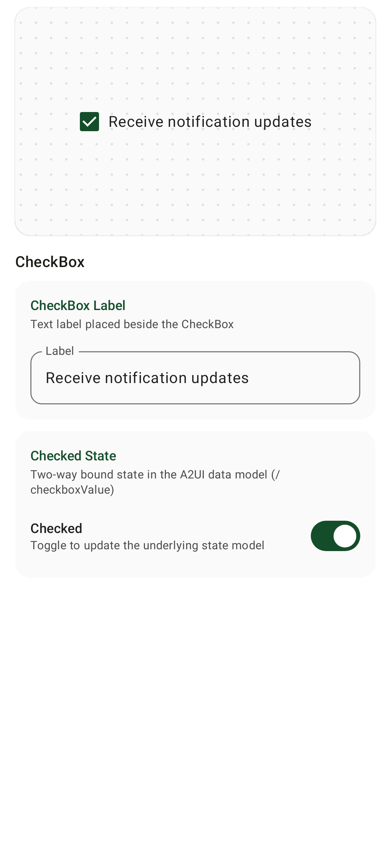
Task: Select the 'Checked State' section title
Action: [73, 456]
